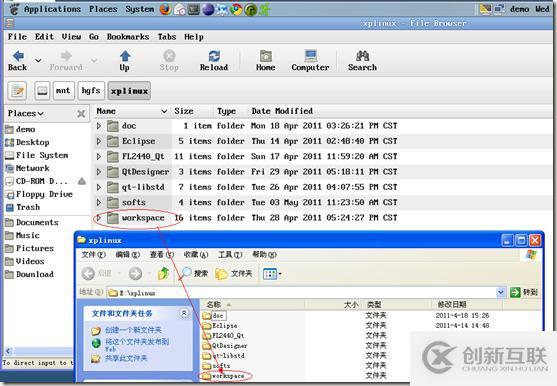This screenshot has width=557, height=386.
Task: Open Music bookmark in sidebar
Action: tap(22, 235)
